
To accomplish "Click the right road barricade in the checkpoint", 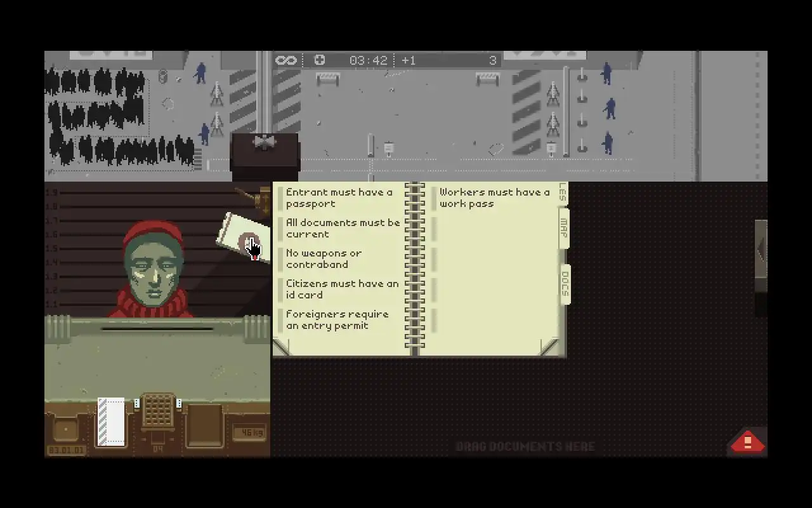I will (487, 79).
